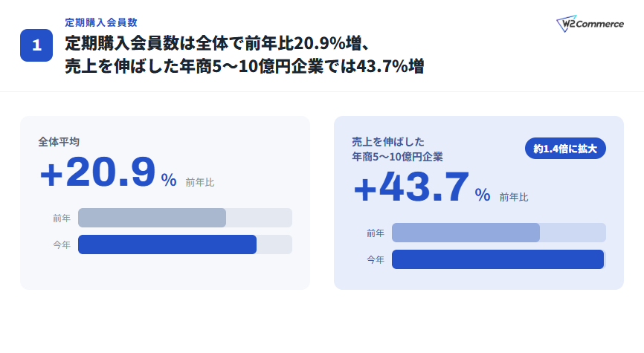Click the gray 前年 bar in 全体平均 card
The width and height of the screenshot is (644, 353).
pyautogui.click(x=152, y=218)
